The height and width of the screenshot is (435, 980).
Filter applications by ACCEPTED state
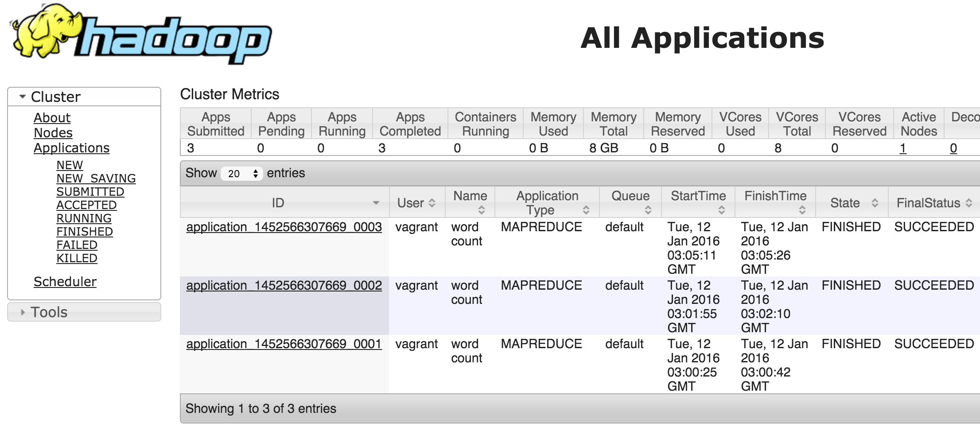pos(86,205)
